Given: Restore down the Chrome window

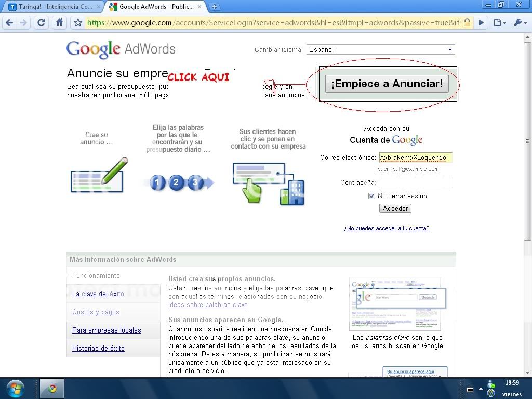Looking at the screenshot, I should click(x=501, y=5).
